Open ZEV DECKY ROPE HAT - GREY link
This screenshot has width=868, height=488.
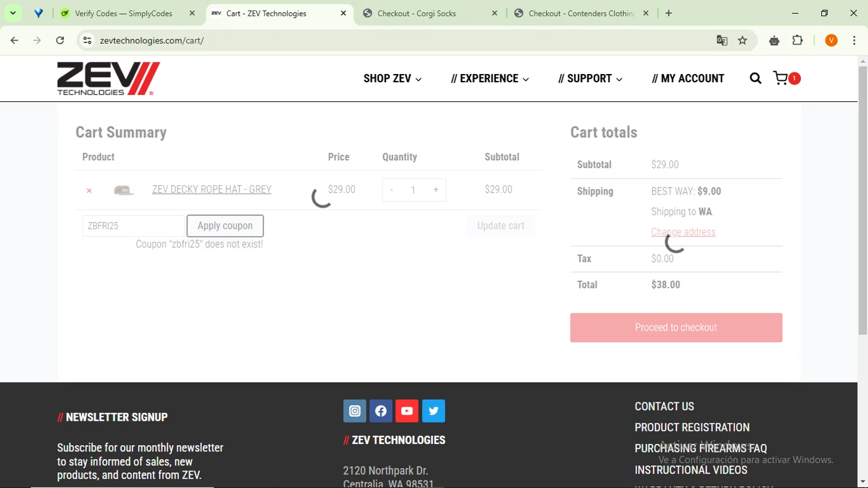[212, 189]
